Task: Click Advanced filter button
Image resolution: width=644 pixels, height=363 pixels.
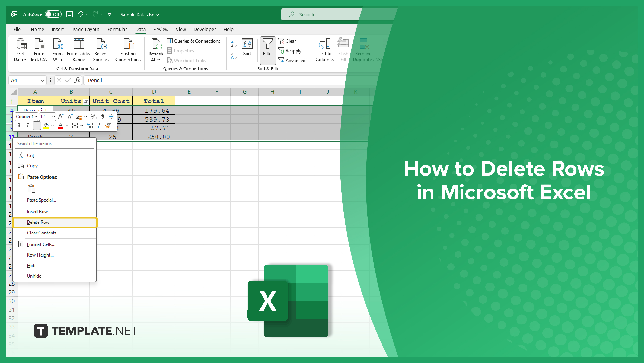Action: [x=292, y=60]
